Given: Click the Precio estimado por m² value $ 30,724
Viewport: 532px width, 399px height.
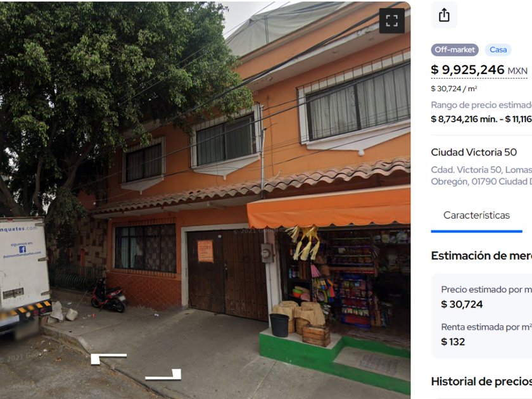Looking at the screenshot, I should click(x=462, y=304).
